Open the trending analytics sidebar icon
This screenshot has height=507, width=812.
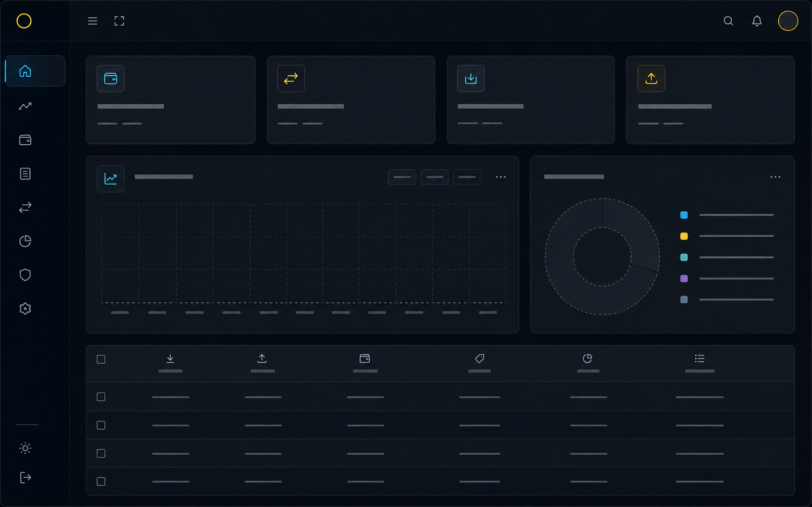tap(25, 106)
